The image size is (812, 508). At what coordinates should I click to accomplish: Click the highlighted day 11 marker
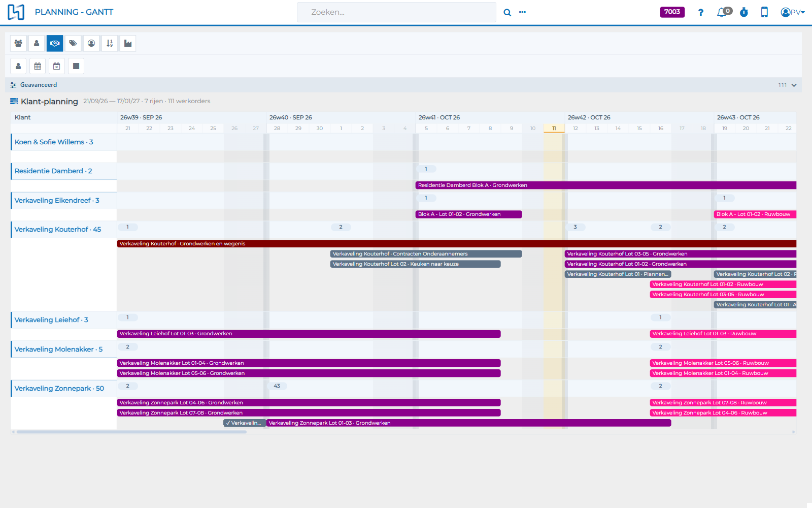tap(554, 129)
